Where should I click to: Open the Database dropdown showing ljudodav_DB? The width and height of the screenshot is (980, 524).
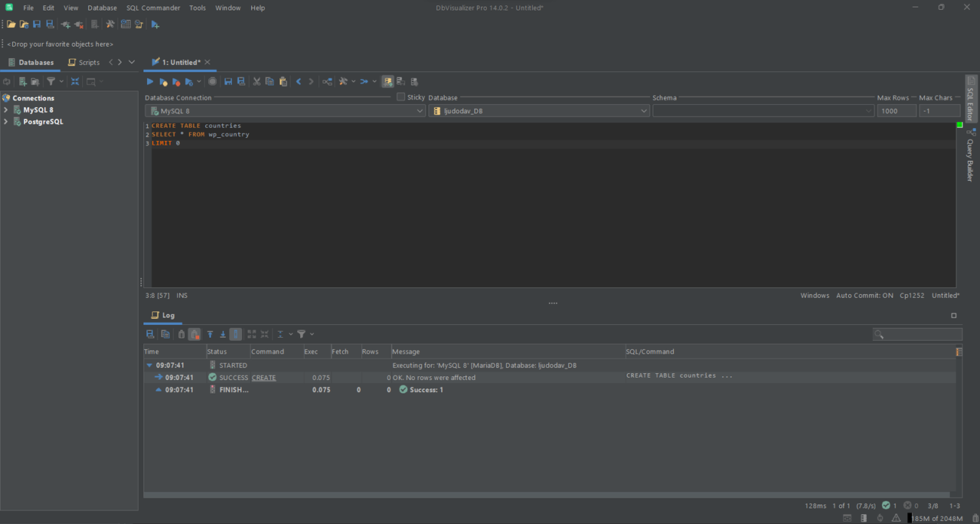[x=539, y=111]
